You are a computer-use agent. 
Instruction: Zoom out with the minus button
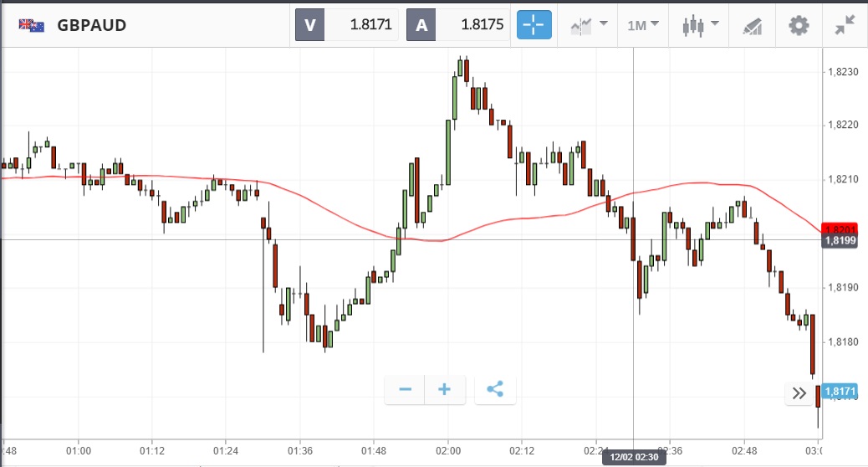coord(405,389)
